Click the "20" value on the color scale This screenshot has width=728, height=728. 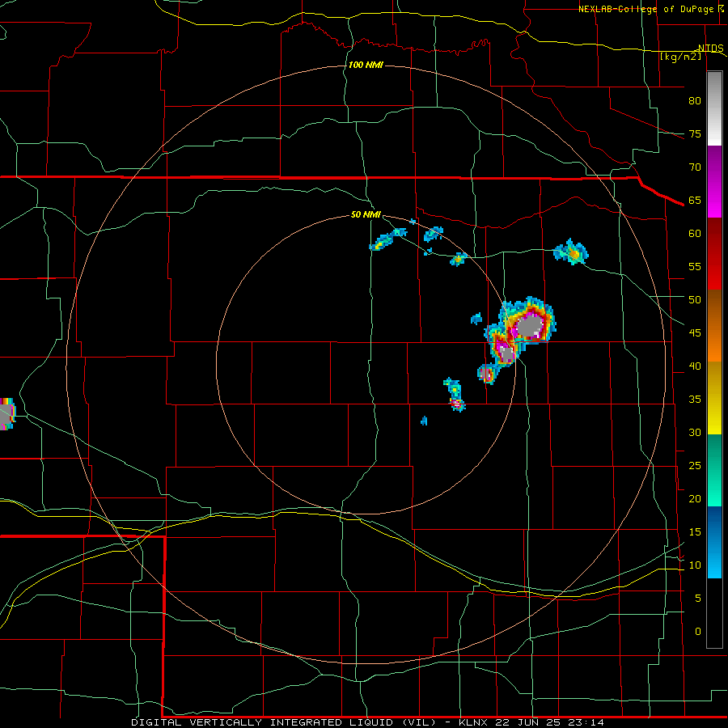click(695, 498)
